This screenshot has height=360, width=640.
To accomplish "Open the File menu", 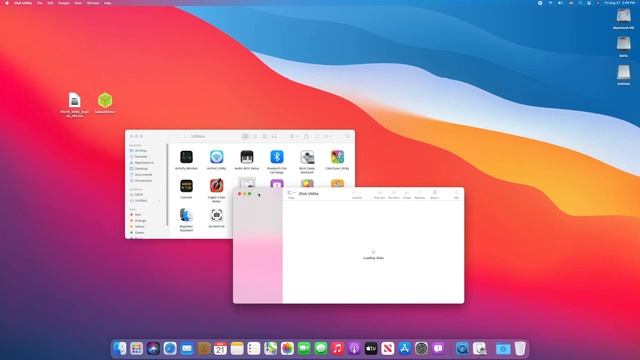I will pos(40,3).
